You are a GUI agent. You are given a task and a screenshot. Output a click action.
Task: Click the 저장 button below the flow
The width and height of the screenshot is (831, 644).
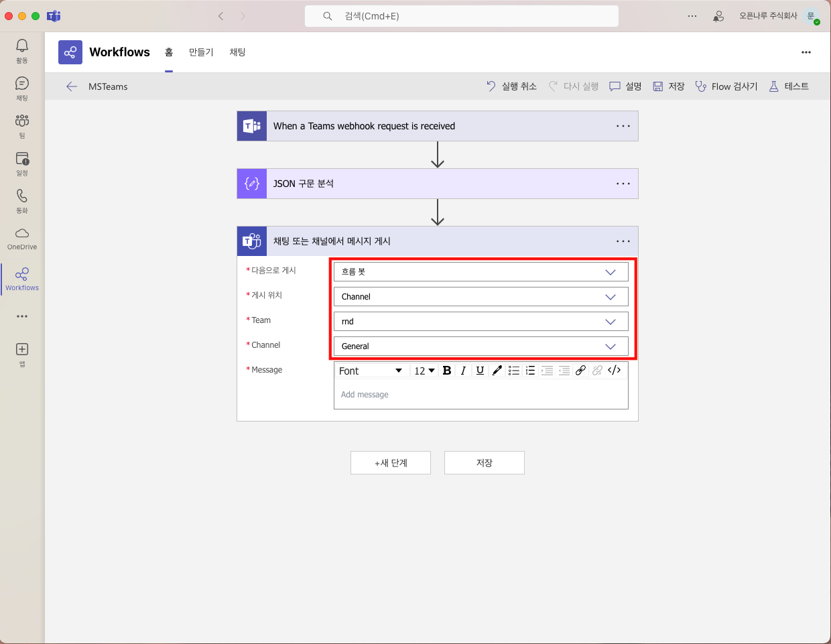[x=484, y=463]
